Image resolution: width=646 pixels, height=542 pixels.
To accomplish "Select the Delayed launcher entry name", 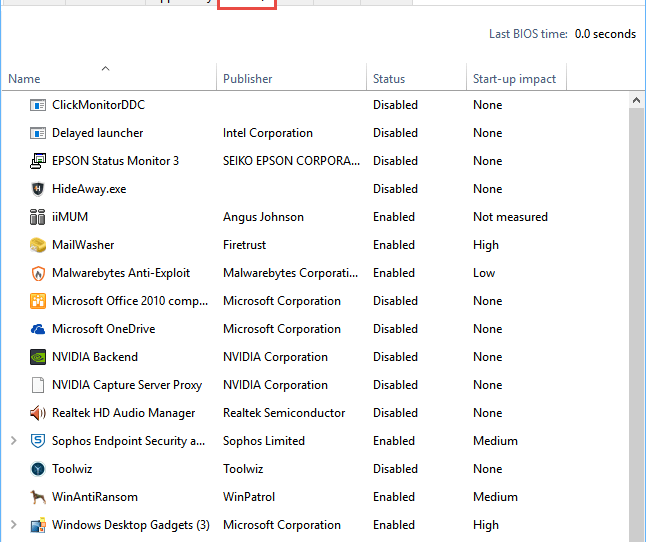I will (x=98, y=133).
